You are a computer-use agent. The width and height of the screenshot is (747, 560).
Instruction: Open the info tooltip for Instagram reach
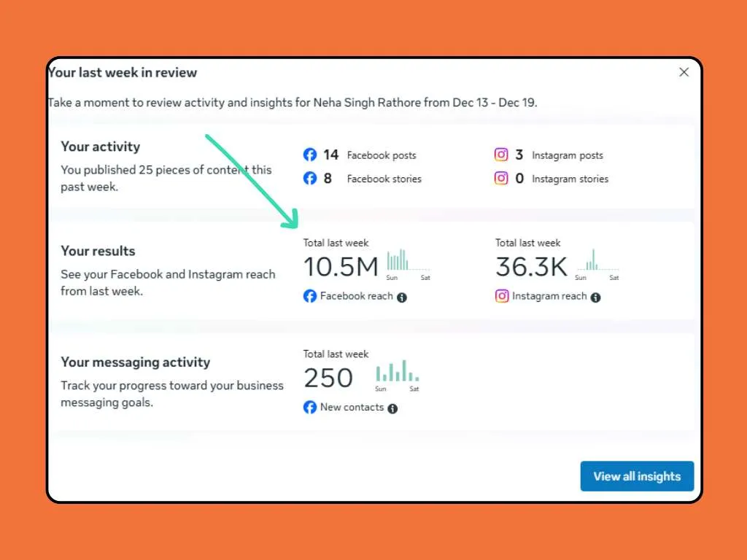click(x=595, y=297)
